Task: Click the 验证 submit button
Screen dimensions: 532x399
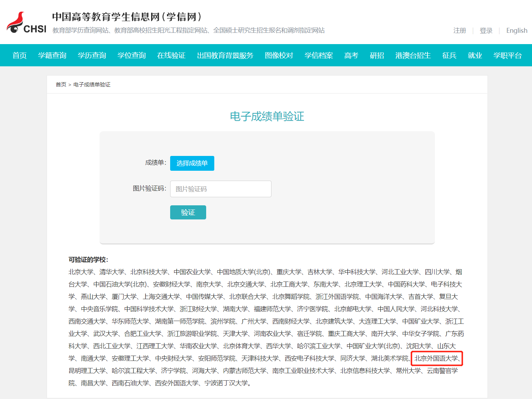Action: [188, 212]
